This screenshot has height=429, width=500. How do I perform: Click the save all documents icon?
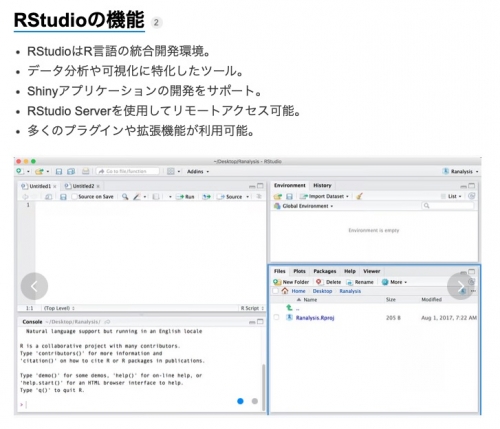pyautogui.click(x=71, y=171)
